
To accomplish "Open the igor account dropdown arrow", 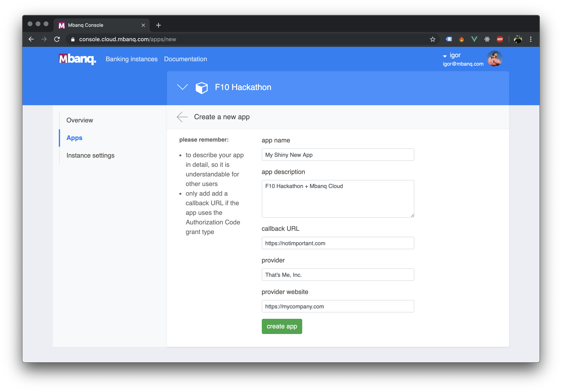I will coord(445,56).
